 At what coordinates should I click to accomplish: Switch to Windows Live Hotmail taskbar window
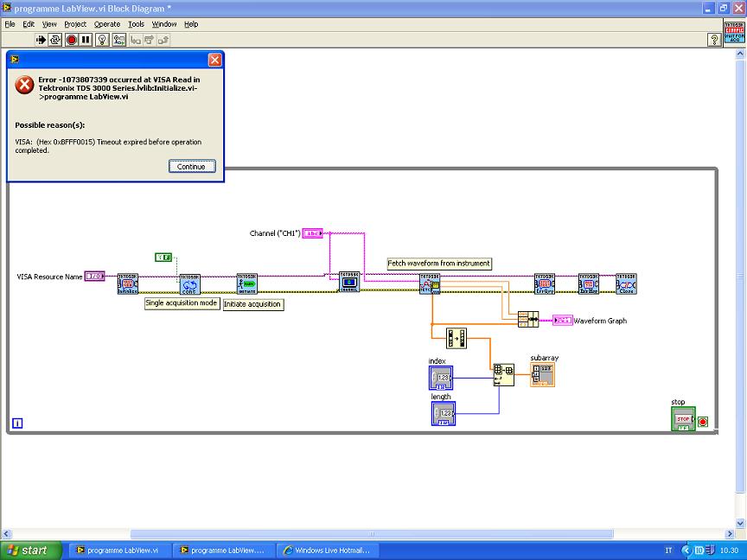tap(328, 550)
